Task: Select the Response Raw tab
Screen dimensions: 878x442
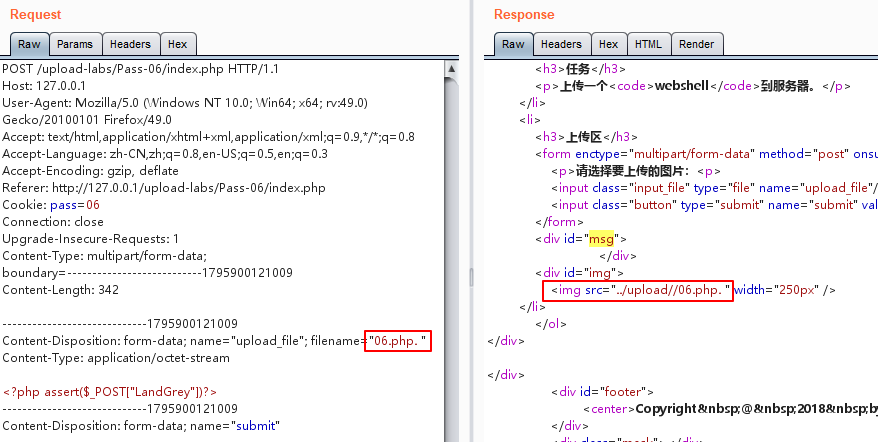Action: click(x=513, y=44)
